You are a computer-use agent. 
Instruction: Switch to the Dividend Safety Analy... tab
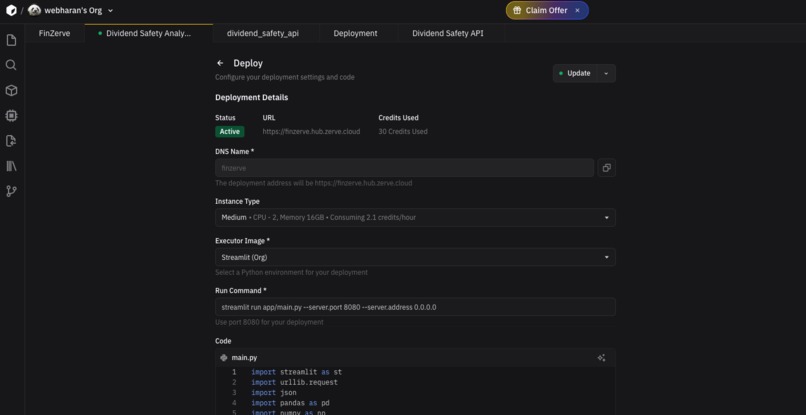(149, 33)
